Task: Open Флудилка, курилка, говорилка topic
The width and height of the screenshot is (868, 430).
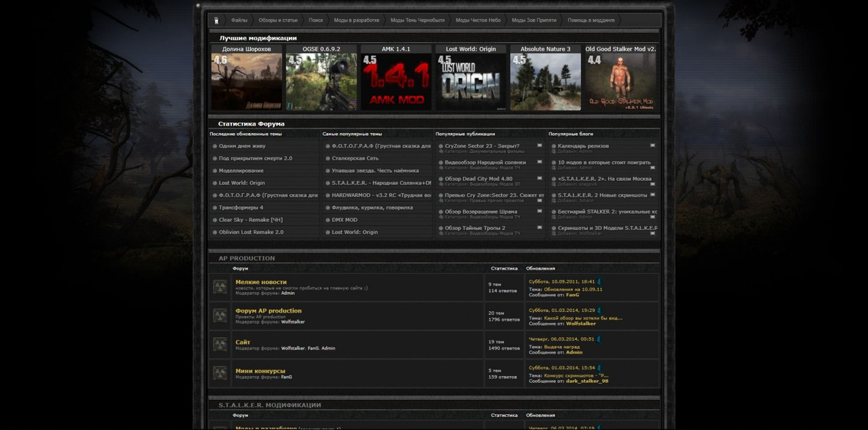Action: (372, 208)
